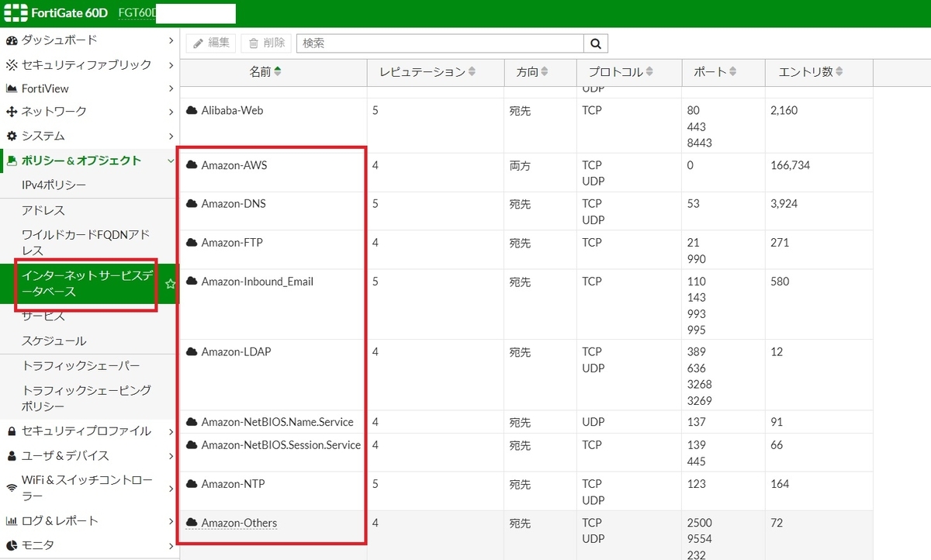
Task: Click the Security Fabric icon
Action: pyautogui.click(x=12, y=64)
